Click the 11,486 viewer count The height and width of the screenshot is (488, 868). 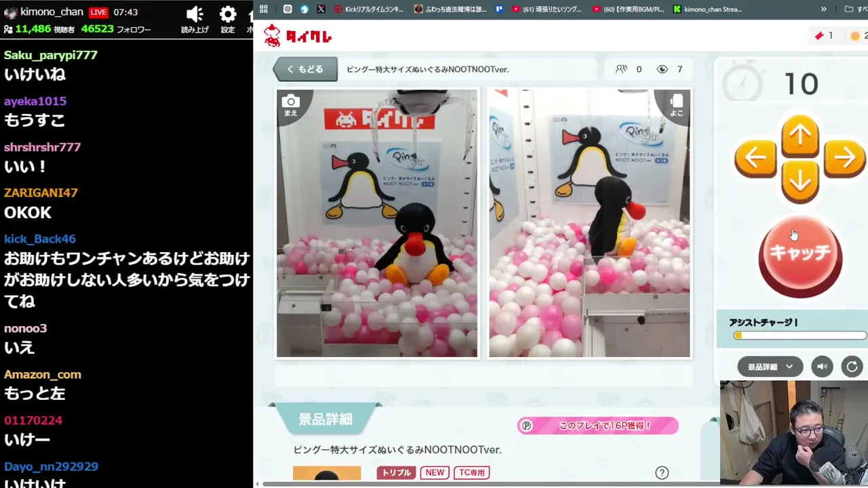(33, 29)
